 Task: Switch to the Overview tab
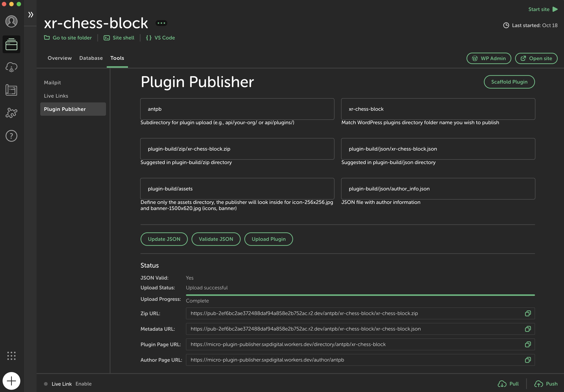[60, 58]
